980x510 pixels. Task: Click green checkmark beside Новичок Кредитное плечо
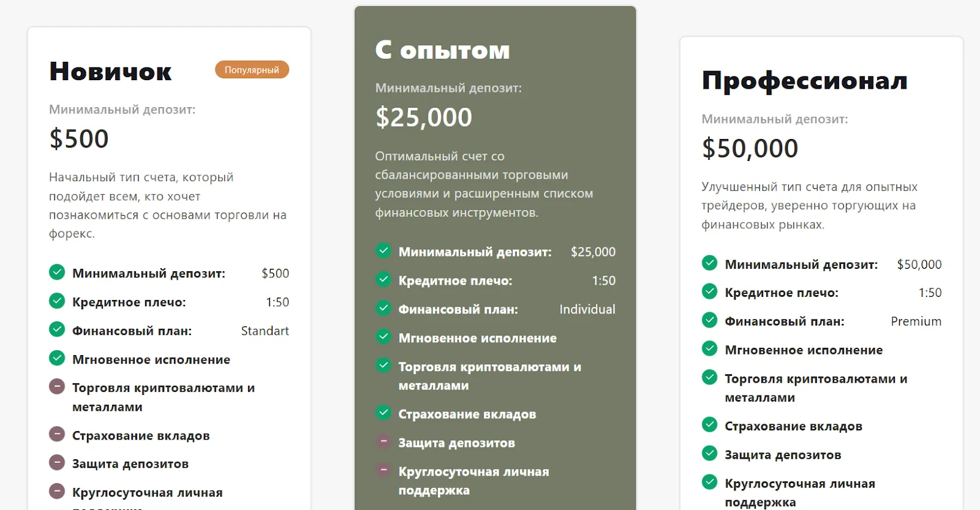pyautogui.click(x=57, y=300)
